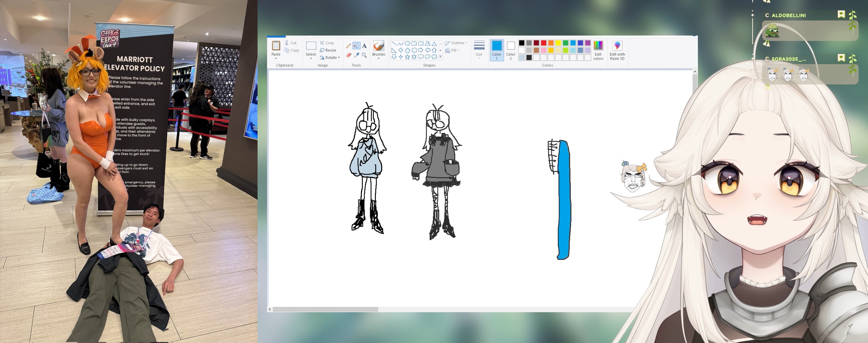This screenshot has width=868, height=343.
Task: Select the Text tool letter A
Action: tap(364, 46)
